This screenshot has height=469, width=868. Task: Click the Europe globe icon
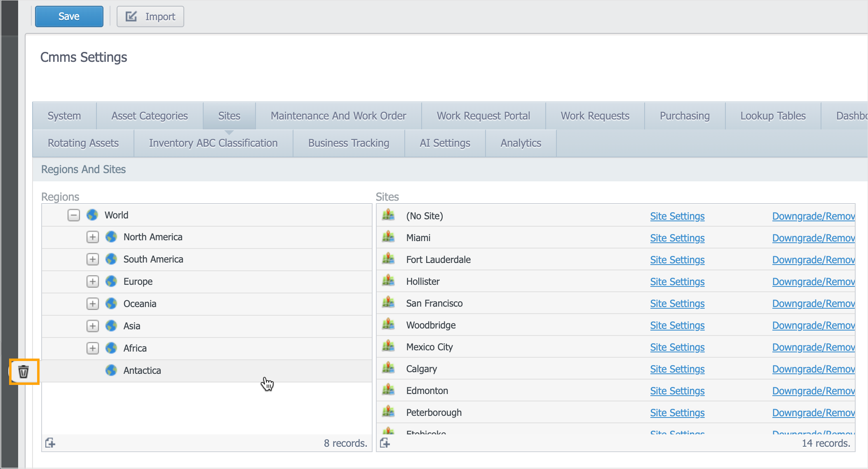click(x=111, y=281)
